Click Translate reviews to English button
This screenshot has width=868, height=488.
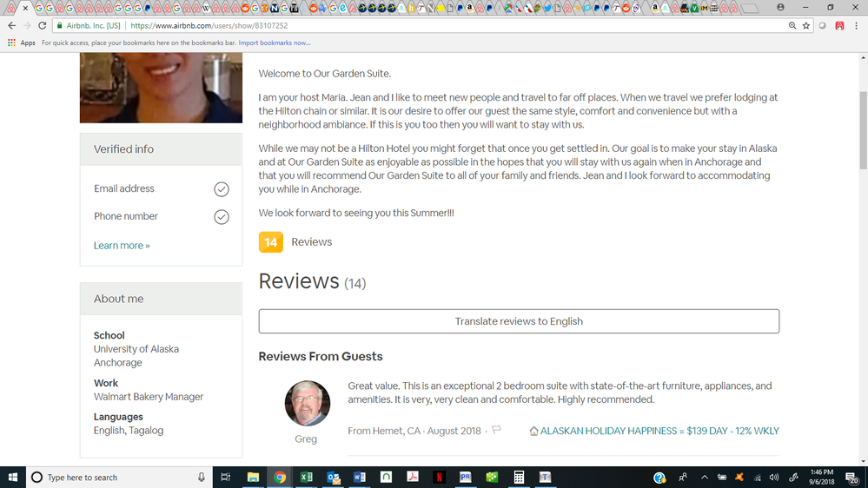519,321
